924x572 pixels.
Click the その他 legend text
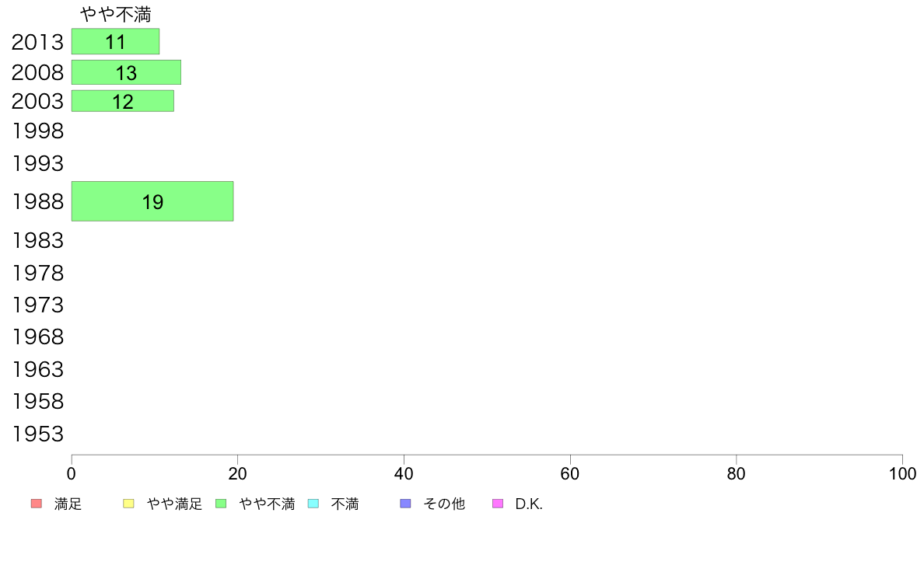(444, 504)
